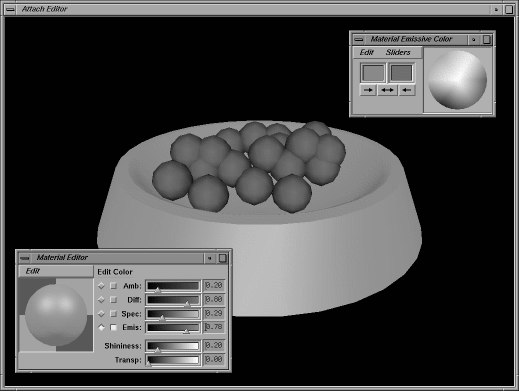Viewport: 519px width, 391px height.
Task: Click the Shininess slider track
Action: (x=173, y=346)
